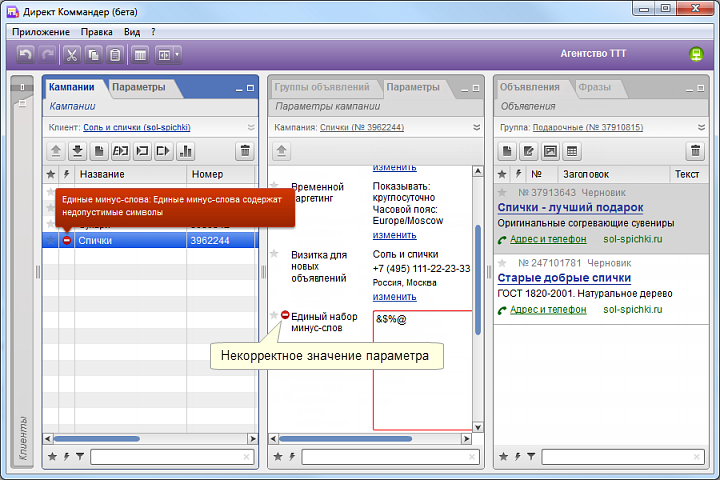Undo the last action in the toolbar
720x480 pixels.
point(25,55)
